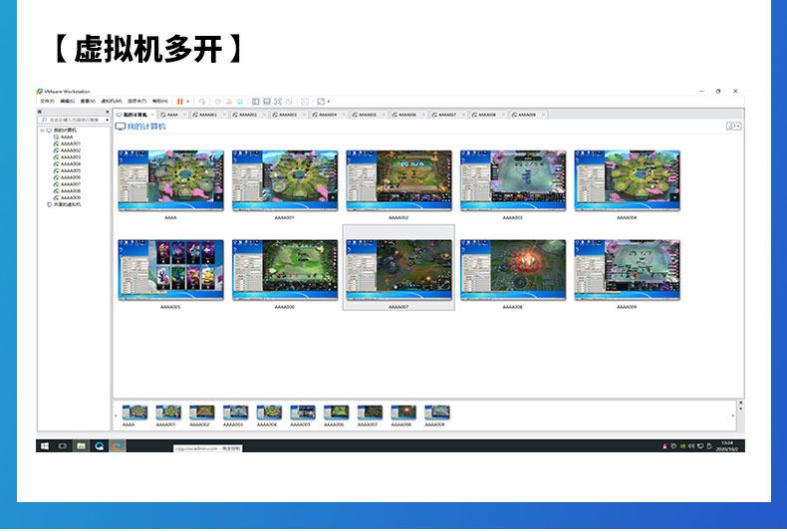
Task: Select the AAAA001 virtual machine large thumbnail
Action: pyautogui.click(x=285, y=180)
